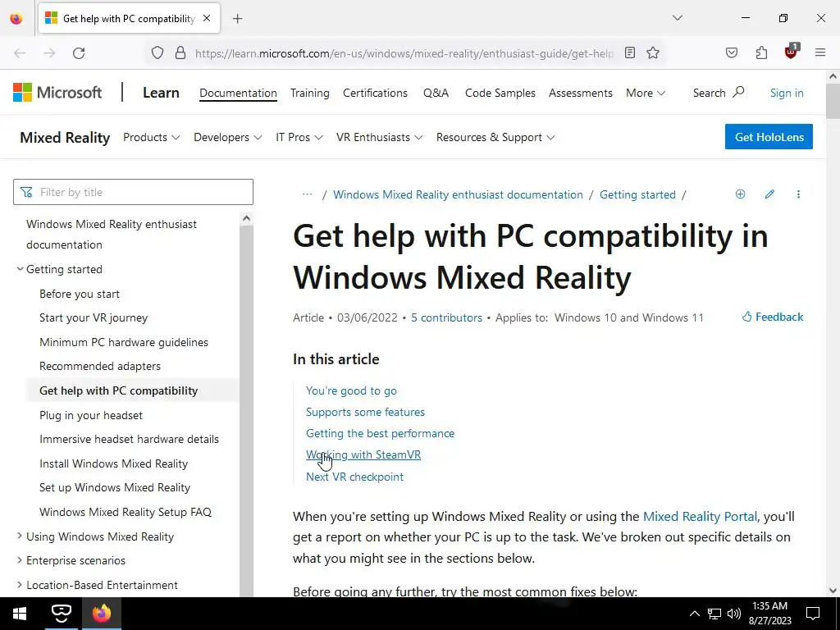The image size is (840, 630).
Task: Open Search with magnifier icon
Action: [x=719, y=93]
